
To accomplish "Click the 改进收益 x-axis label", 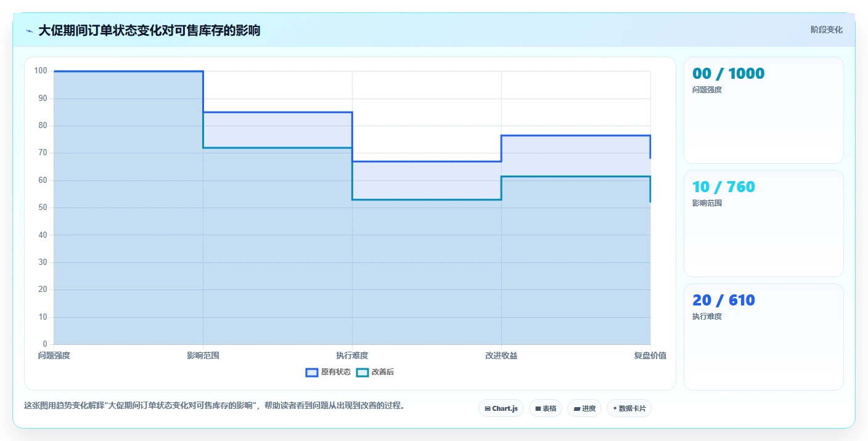I will (x=501, y=355).
